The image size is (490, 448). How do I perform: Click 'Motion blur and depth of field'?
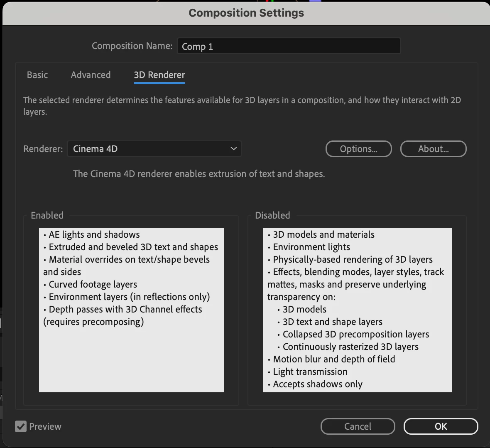(x=334, y=359)
